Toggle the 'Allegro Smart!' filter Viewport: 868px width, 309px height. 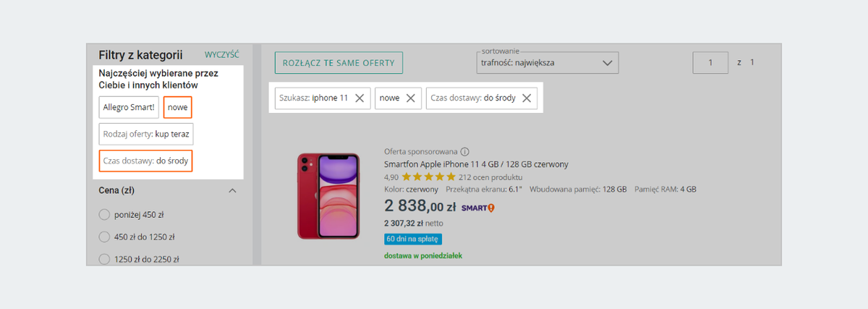pyautogui.click(x=129, y=108)
